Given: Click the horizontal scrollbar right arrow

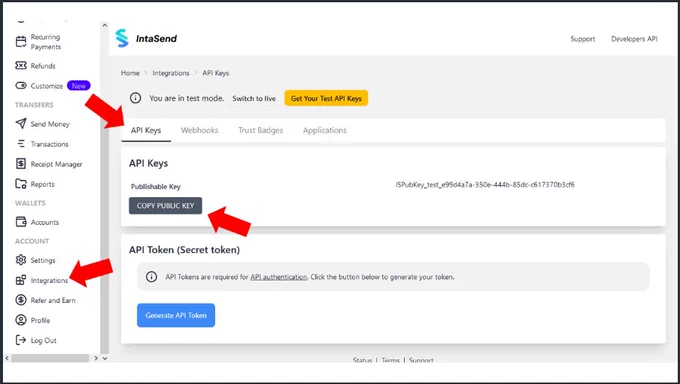Looking at the screenshot, I should pyautogui.click(x=96, y=358).
